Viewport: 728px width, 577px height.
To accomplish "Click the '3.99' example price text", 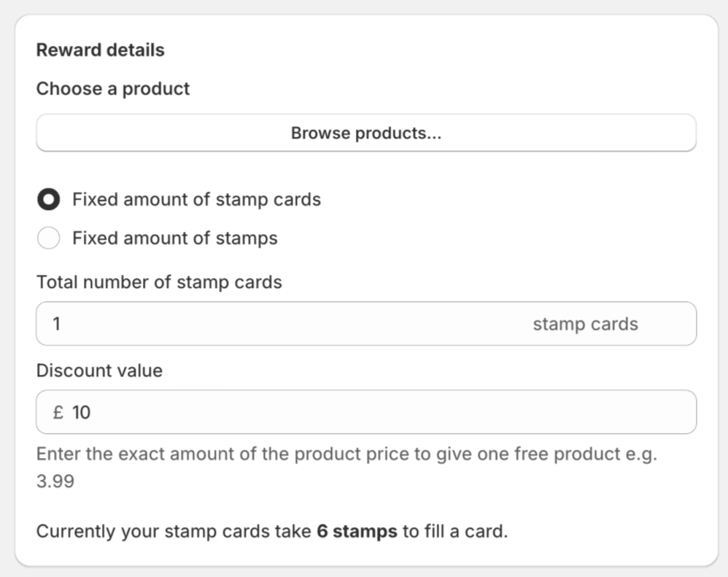I will point(55,481).
